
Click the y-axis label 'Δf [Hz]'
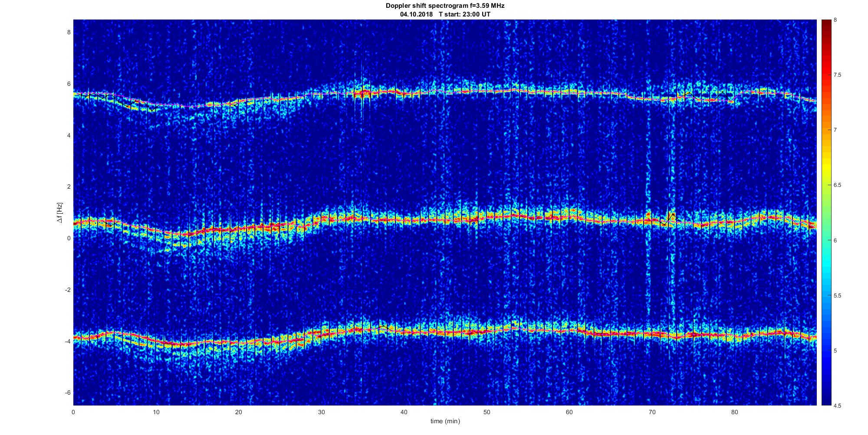pyautogui.click(x=59, y=213)
